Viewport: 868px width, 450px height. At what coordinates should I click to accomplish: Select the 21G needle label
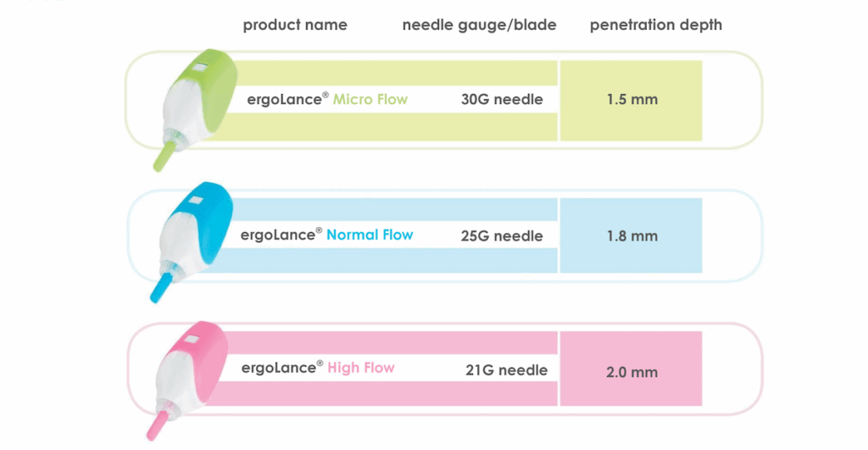coord(506,369)
